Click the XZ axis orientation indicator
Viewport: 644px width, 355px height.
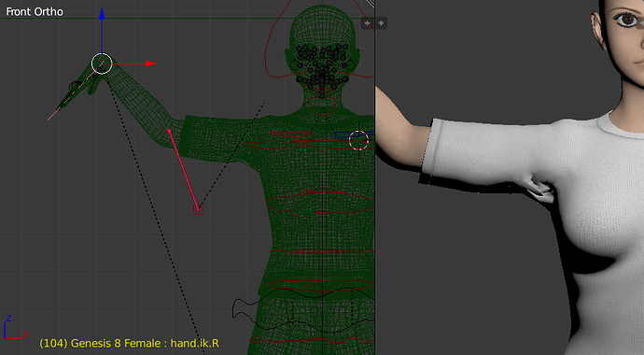tap(16, 328)
